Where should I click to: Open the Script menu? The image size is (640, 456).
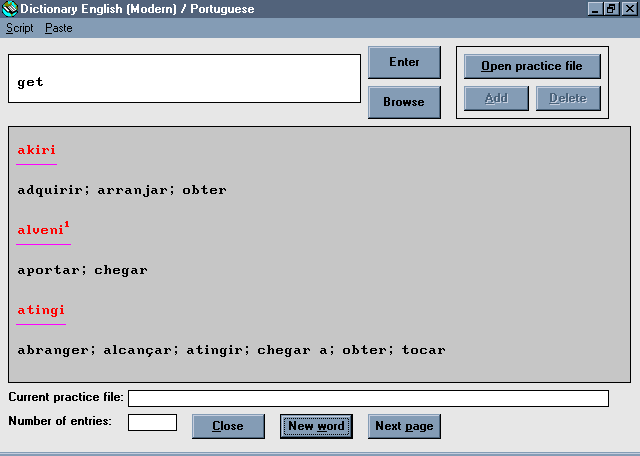(20, 28)
